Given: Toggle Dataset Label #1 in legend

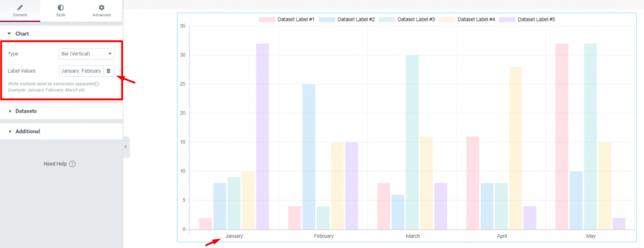Looking at the screenshot, I should pyautogui.click(x=287, y=19).
